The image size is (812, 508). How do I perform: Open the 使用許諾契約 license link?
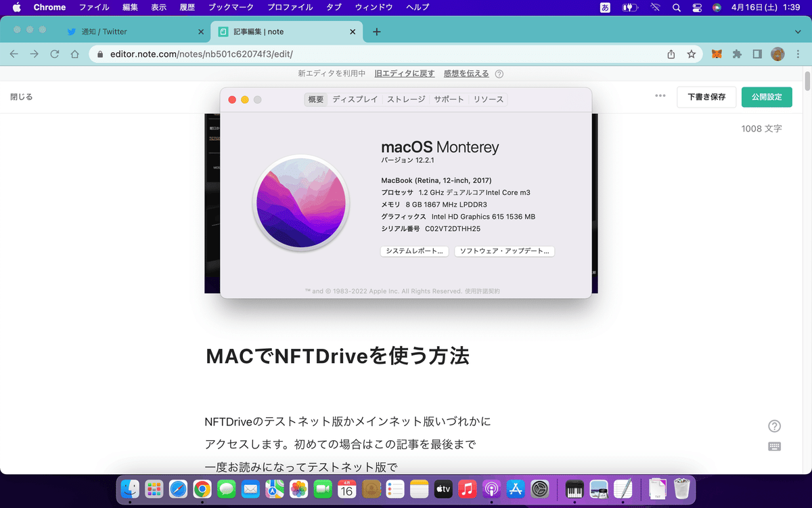(x=482, y=291)
